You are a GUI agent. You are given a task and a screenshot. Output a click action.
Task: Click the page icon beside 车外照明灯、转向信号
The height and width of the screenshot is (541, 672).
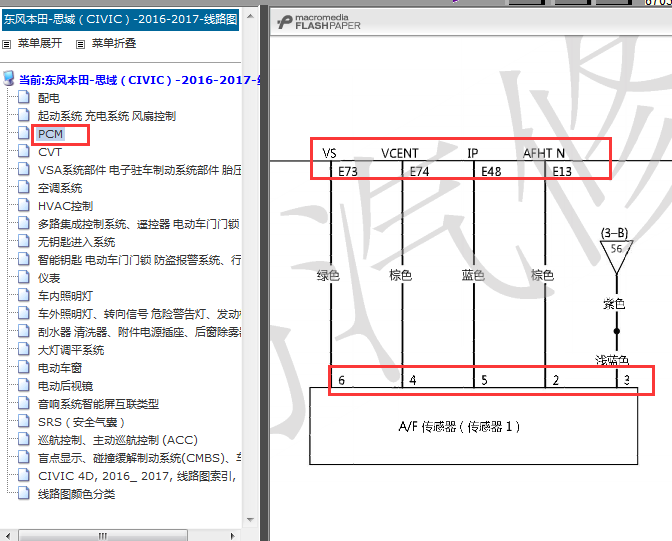[x=24, y=313]
